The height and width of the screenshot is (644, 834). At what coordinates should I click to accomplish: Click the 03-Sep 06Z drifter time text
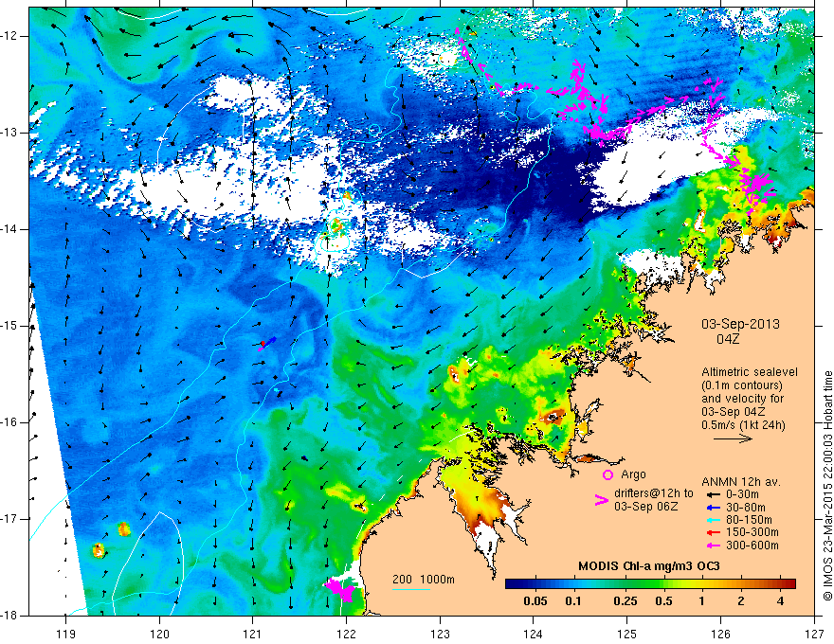646,507
